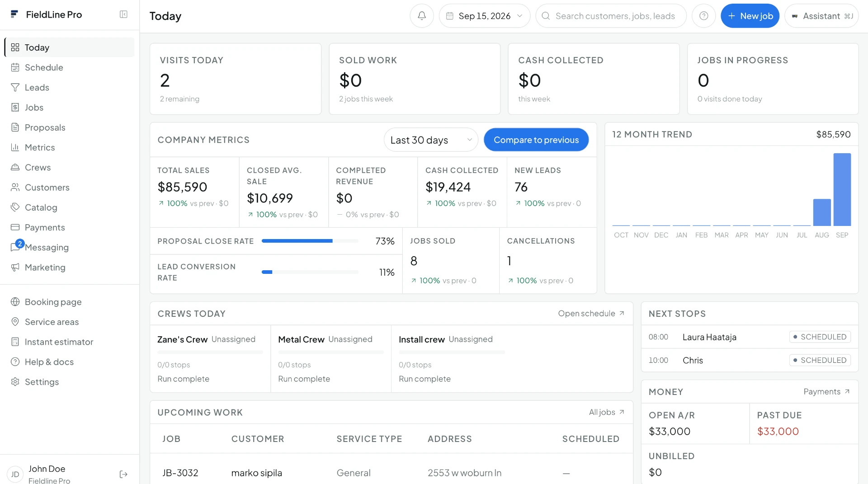The width and height of the screenshot is (868, 484).
Task: Click the Lead conversion rate progress bar
Action: click(x=310, y=273)
